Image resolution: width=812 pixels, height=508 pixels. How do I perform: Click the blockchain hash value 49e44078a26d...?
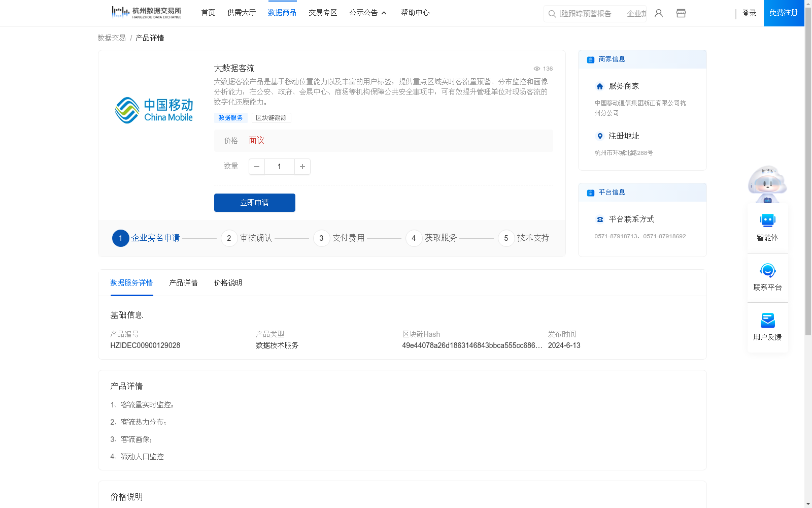[x=472, y=345]
